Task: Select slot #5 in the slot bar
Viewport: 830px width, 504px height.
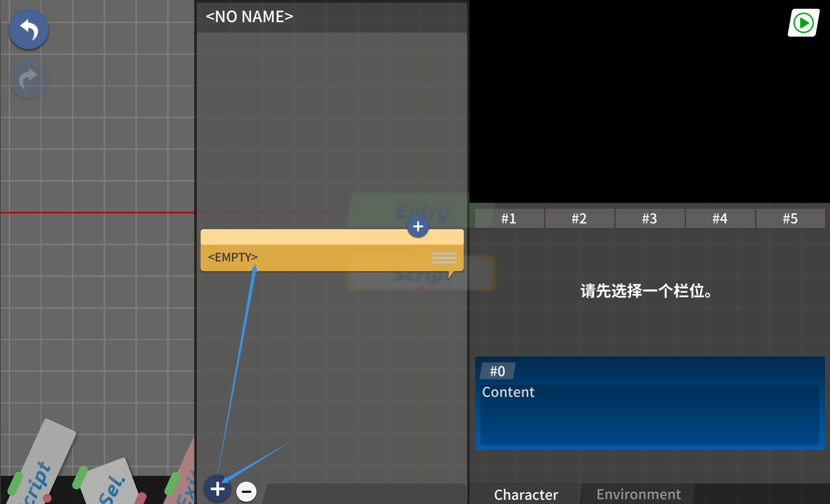Action: click(x=790, y=218)
